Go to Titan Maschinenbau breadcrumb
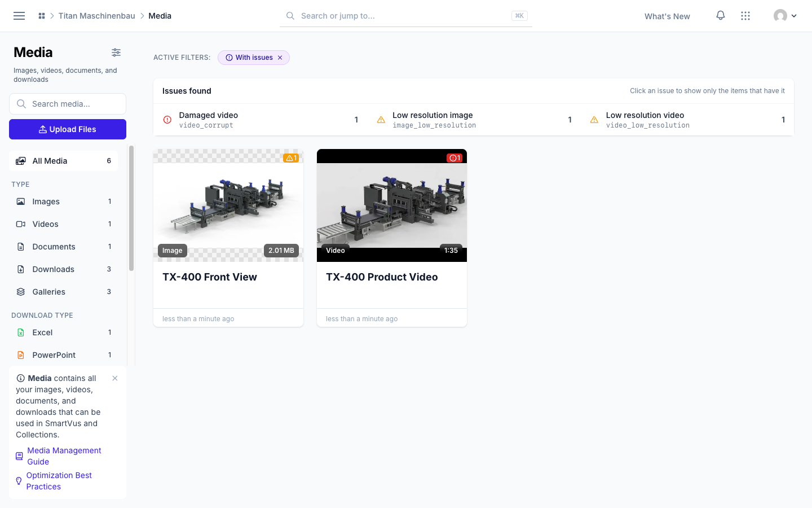812x508 pixels. 97,16
